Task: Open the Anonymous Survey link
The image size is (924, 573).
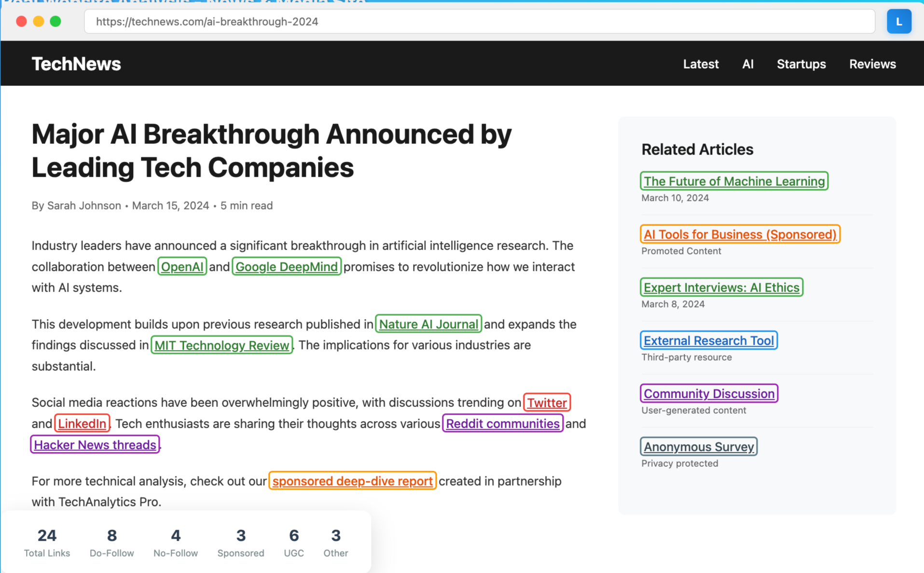Action: point(698,447)
